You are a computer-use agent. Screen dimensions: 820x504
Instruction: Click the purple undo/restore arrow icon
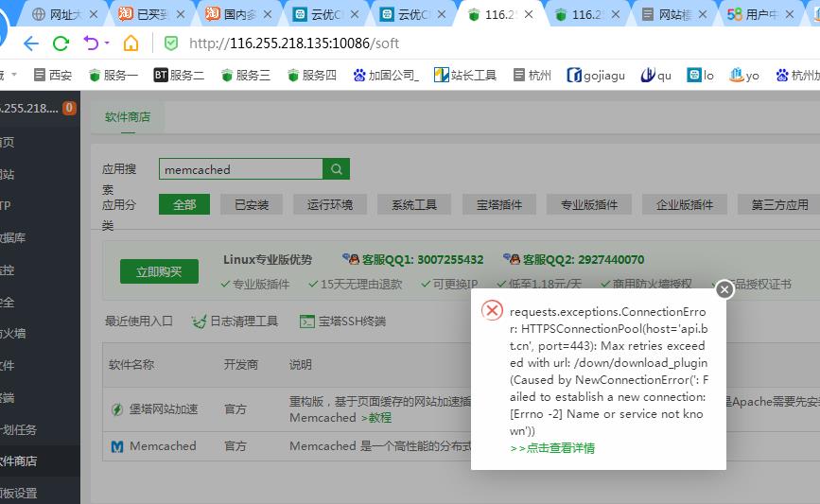(91, 43)
